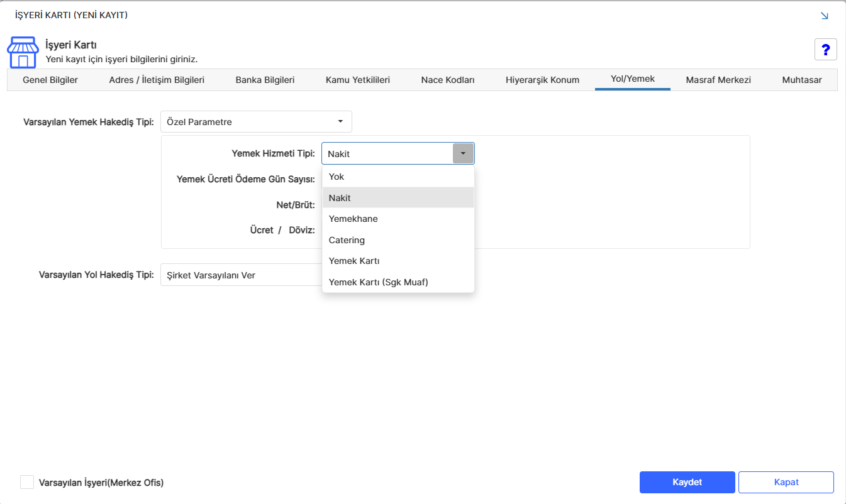Click the Yemek Ücreti Ödeme Gün Sayısı label
The image size is (846, 504).
246,179
